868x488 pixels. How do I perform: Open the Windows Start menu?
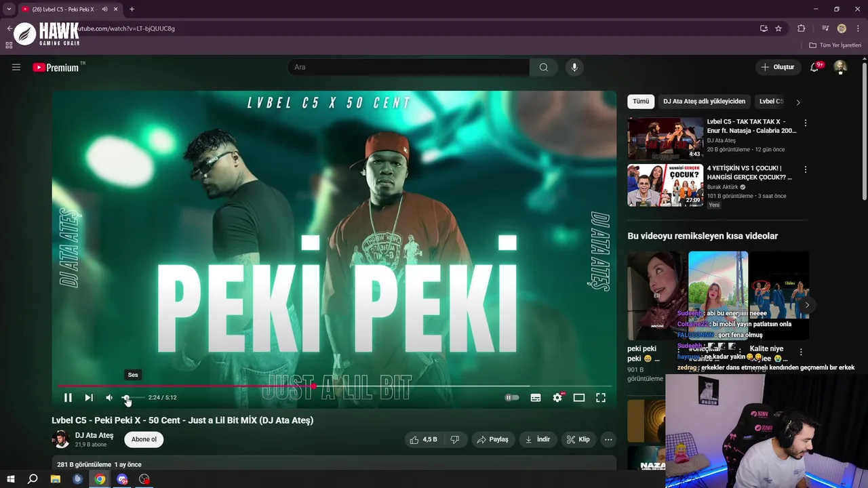[11, 479]
